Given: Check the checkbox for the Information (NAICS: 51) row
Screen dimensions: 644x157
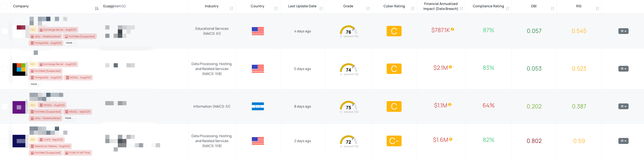Looking at the screenshot, I should [4, 106].
